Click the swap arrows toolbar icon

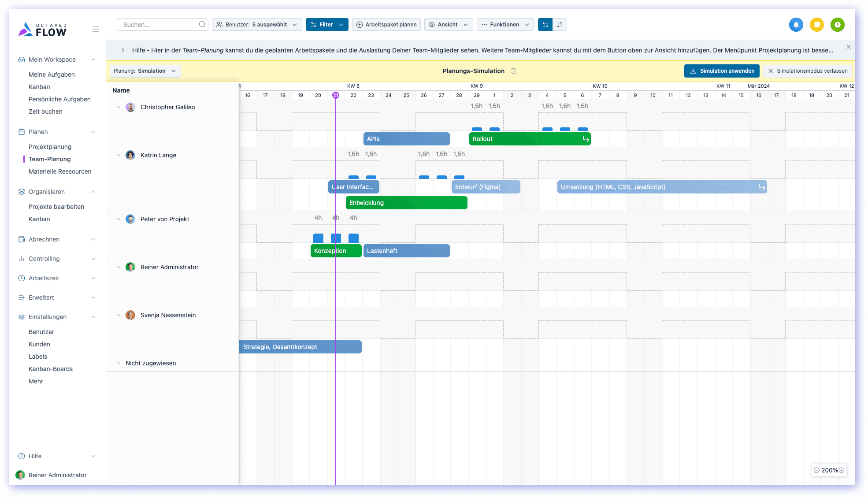[545, 25]
